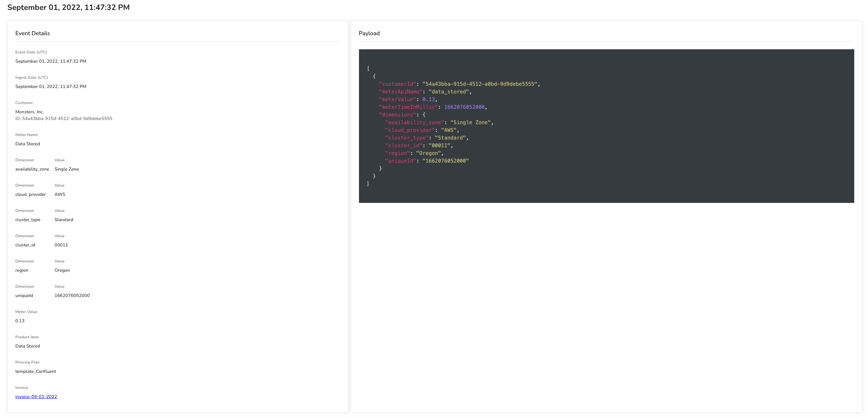Click the customerId value in JSON payload

480,84
